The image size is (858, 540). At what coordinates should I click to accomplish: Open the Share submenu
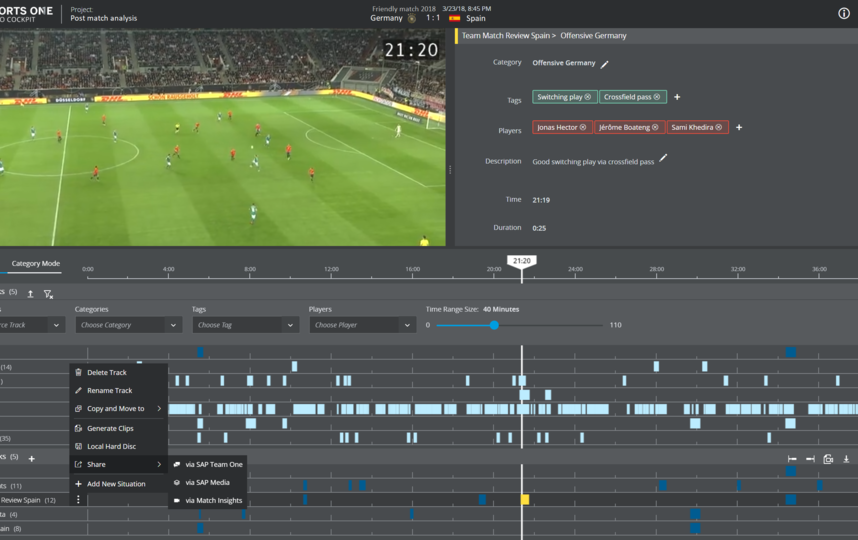[119, 464]
